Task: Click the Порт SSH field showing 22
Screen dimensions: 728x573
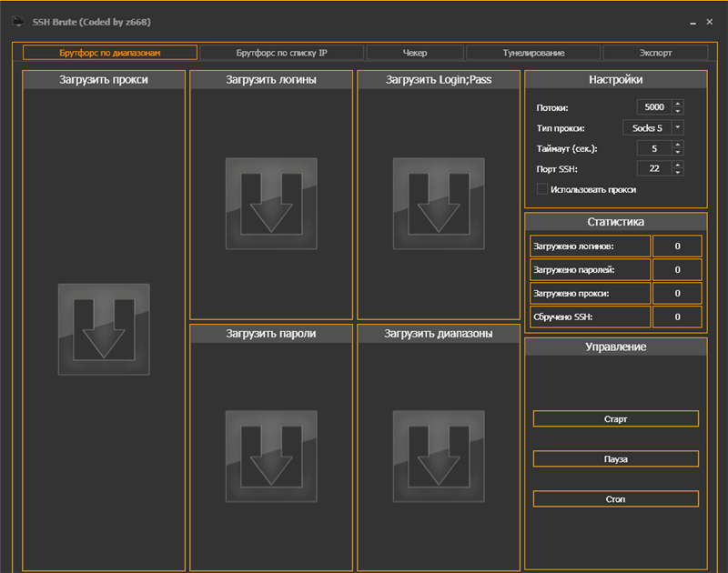Action: pyautogui.click(x=653, y=168)
